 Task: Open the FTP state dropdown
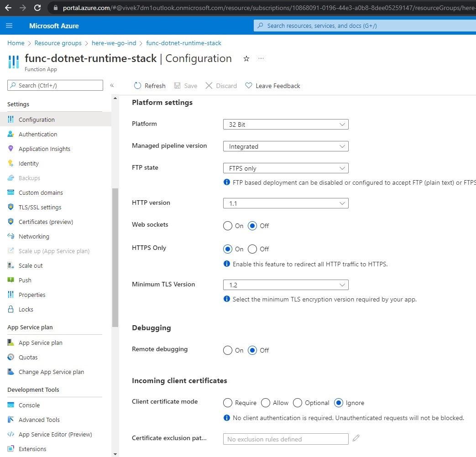(286, 168)
